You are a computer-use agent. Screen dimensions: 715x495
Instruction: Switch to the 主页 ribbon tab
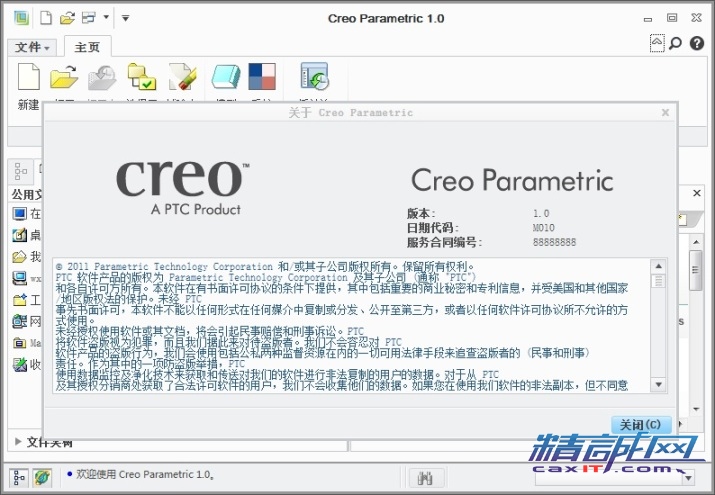87,47
